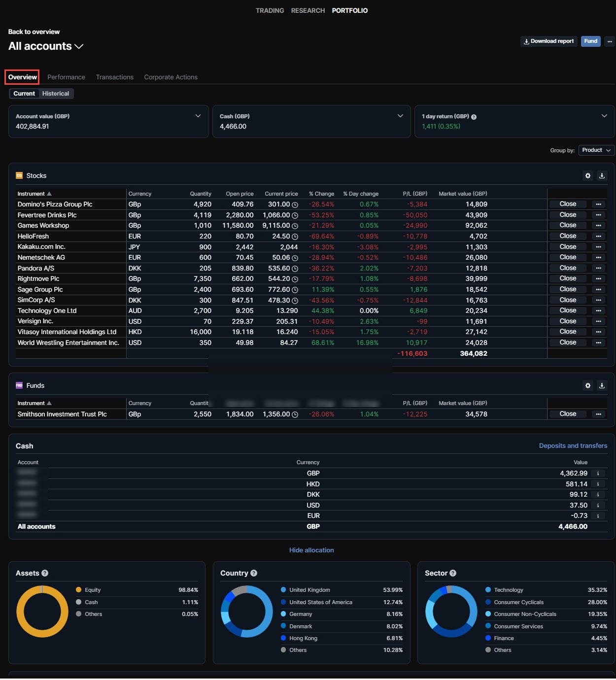
Task: Open Stocks table settings gear icon
Action: [x=587, y=176]
